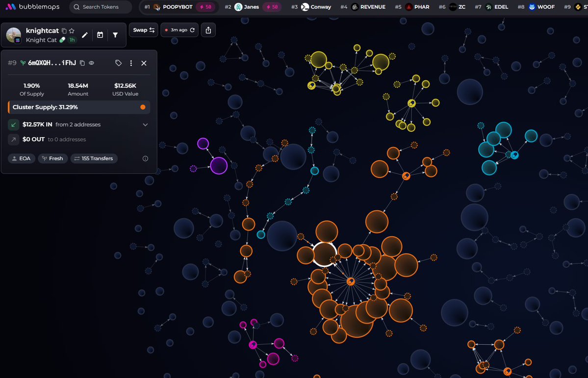Focus the Search Tokens field
The width and height of the screenshot is (588, 378).
coord(101,7)
